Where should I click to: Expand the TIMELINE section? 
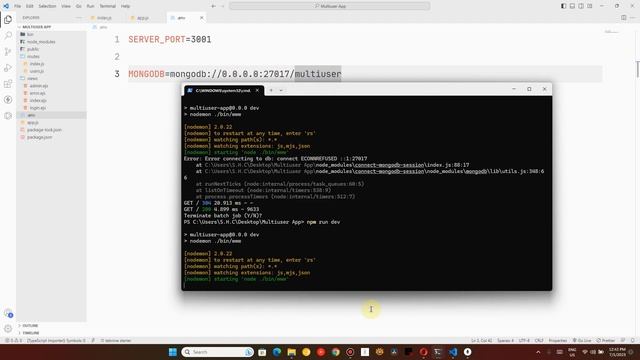[31, 333]
